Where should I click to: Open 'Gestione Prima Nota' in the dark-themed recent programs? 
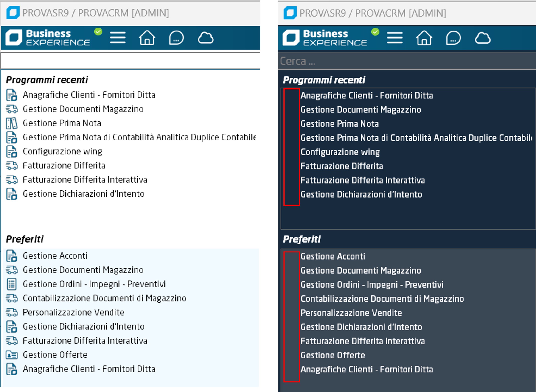(x=339, y=124)
